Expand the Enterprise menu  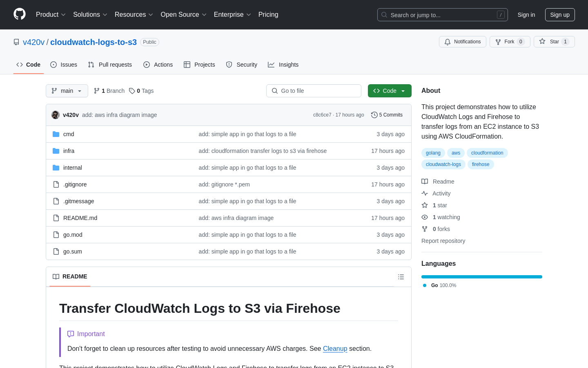point(232,15)
